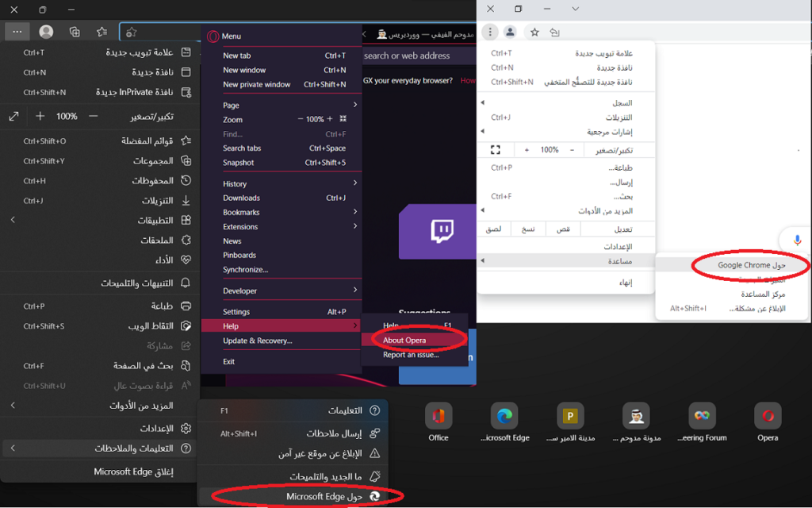This screenshot has width=812, height=508.
Task: Click Opera's search or web address field
Action: 419,56
